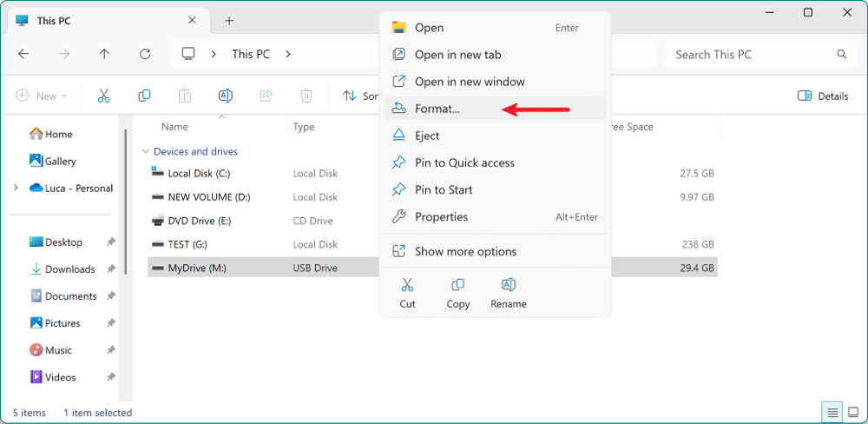The image size is (868, 424).
Task: Open Desktop in navigation pane
Action: tap(56, 242)
